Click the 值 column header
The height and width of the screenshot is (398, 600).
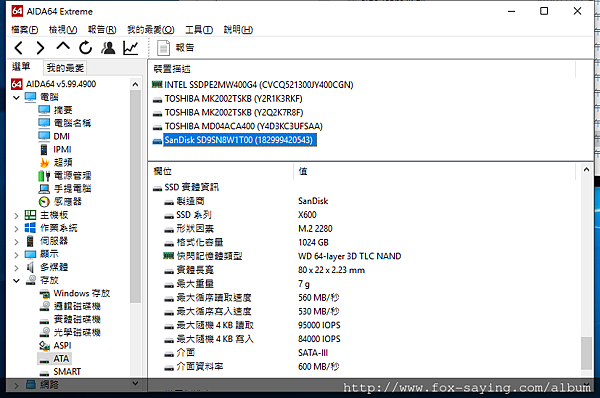coord(303,171)
